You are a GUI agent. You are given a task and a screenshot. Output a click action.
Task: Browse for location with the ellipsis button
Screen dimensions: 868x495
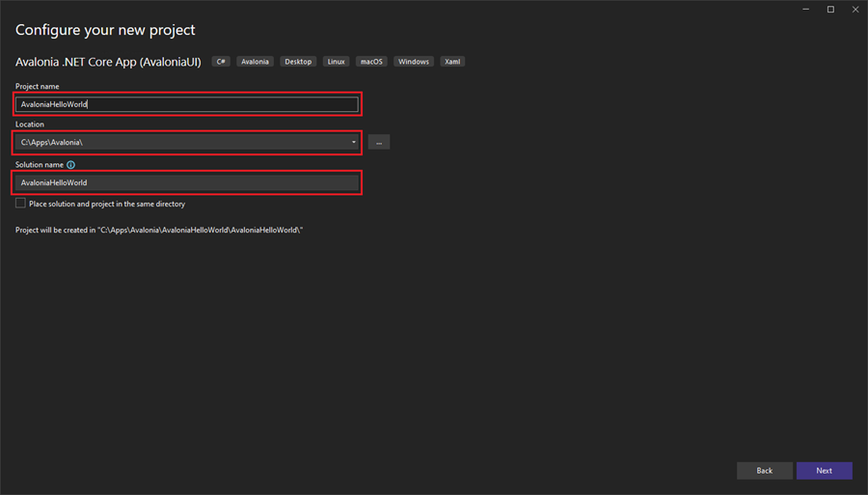[379, 142]
